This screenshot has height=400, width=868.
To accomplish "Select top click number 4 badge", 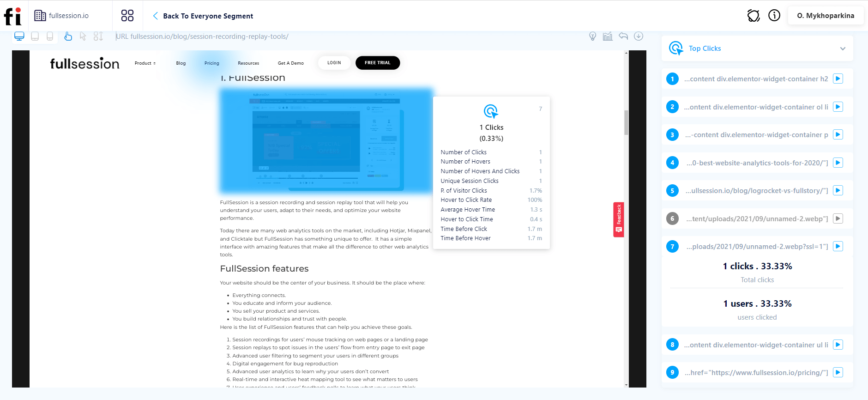I will tap(672, 163).
